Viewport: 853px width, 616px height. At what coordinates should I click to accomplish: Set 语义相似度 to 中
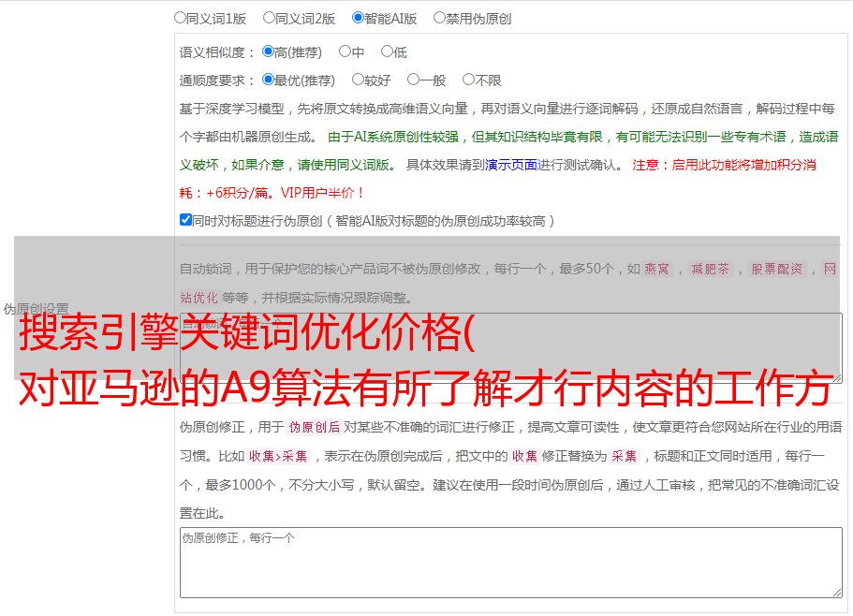(345, 51)
